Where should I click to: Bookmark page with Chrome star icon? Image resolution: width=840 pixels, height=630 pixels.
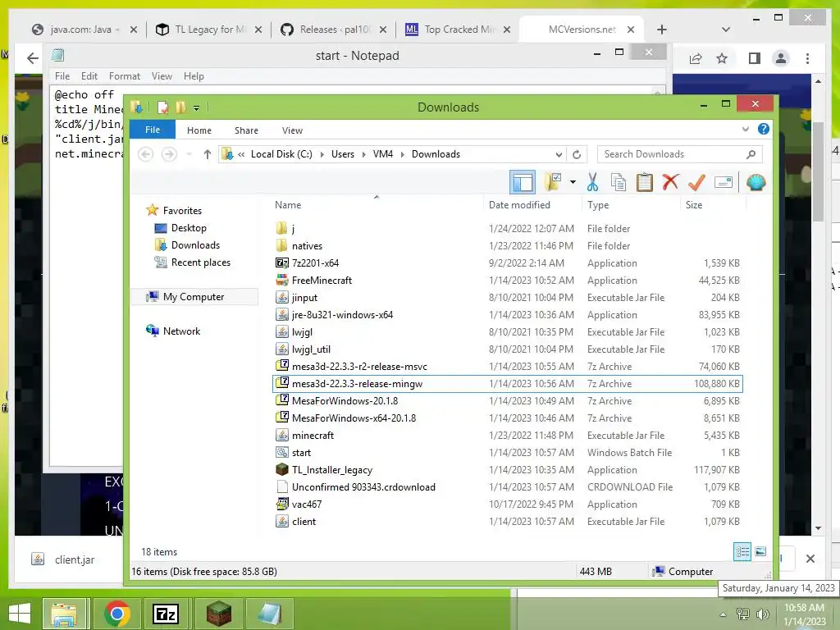click(722, 58)
